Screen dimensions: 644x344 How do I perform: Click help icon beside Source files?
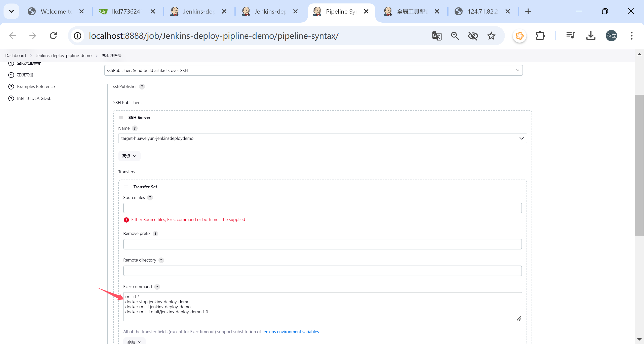(x=150, y=197)
